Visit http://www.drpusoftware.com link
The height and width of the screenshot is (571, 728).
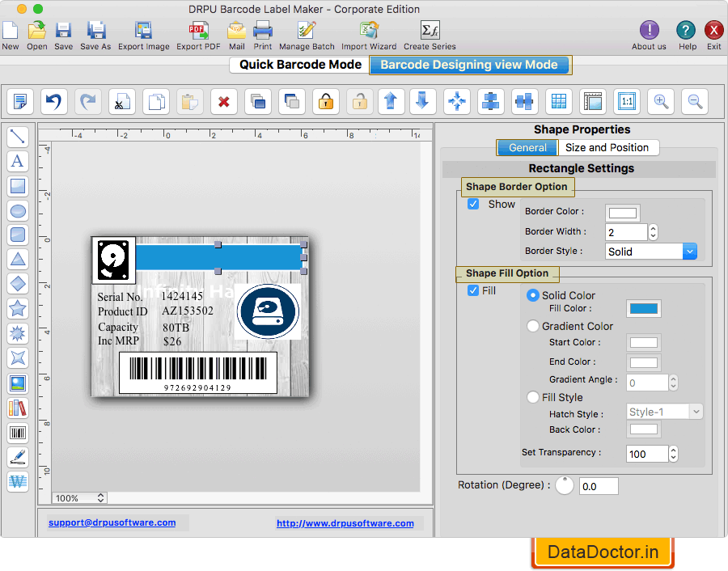pyautogui.click(x=345, y=523)
